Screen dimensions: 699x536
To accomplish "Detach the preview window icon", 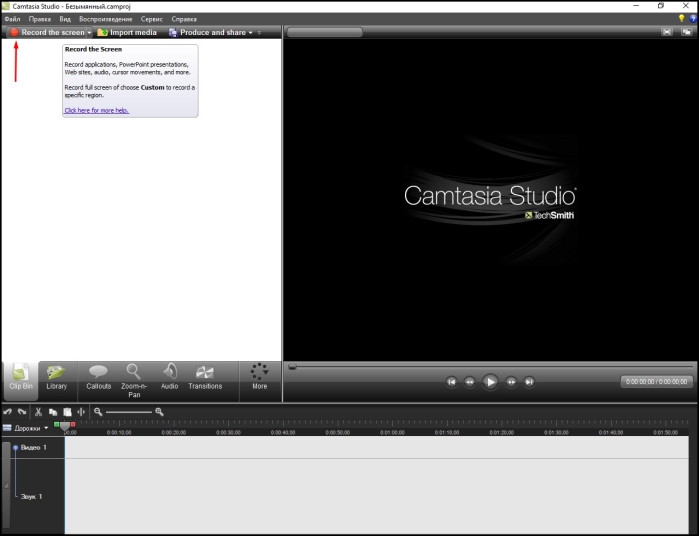I will pos(687,32).
